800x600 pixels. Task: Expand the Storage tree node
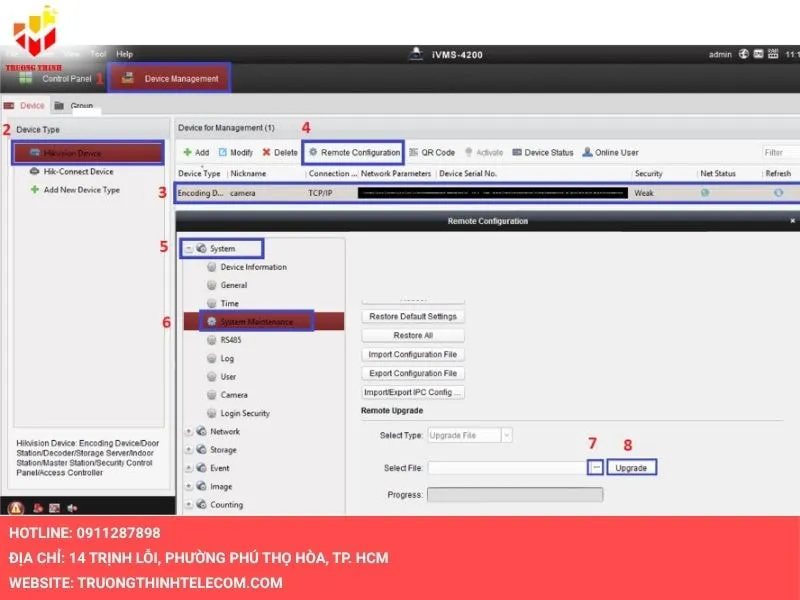click(x=188, y=450)
